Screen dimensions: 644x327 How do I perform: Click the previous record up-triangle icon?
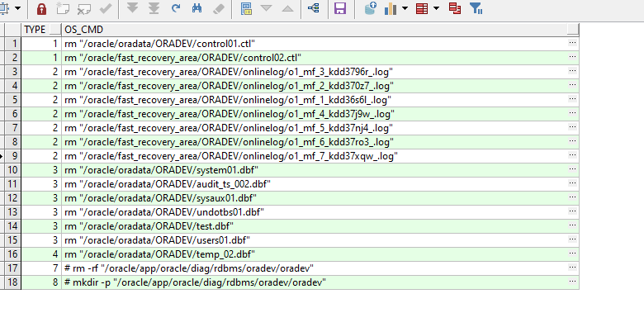(x=288, y=8)
